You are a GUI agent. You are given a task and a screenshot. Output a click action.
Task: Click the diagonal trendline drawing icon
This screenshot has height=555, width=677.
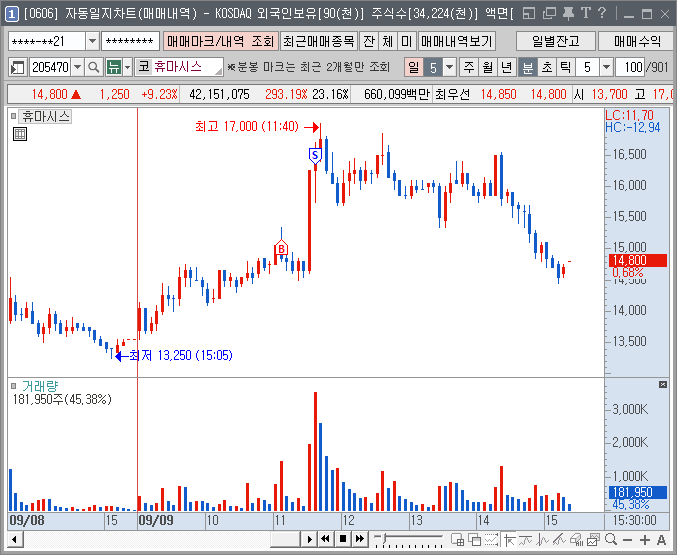click(560, 539)
